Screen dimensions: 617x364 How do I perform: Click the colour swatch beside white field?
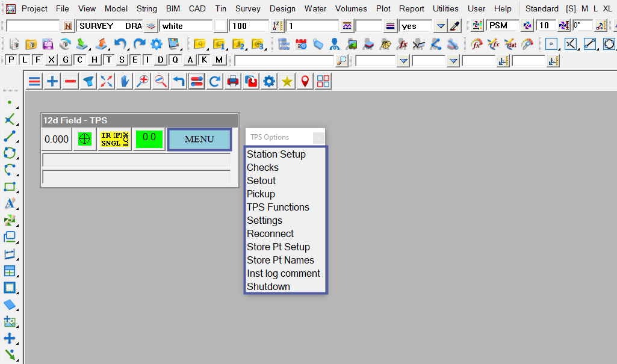pos(222,26)
